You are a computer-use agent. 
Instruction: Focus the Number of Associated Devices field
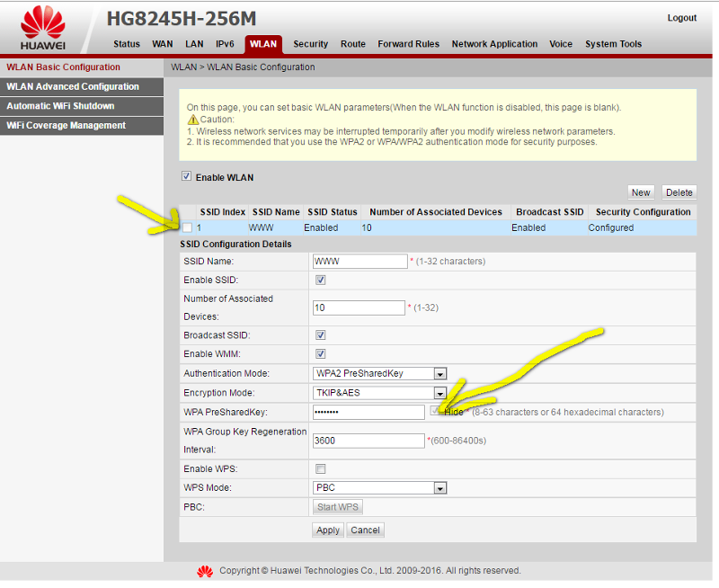click(359, 307)
